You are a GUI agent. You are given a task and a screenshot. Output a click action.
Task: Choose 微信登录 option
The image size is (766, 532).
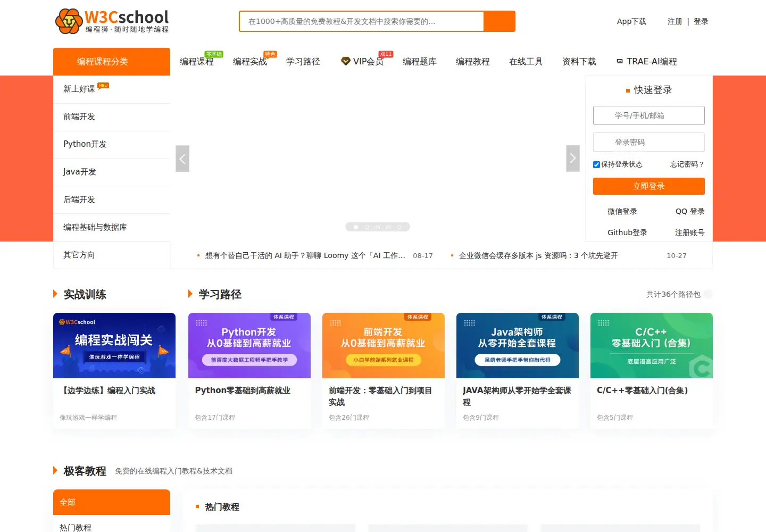pos(622,211)
